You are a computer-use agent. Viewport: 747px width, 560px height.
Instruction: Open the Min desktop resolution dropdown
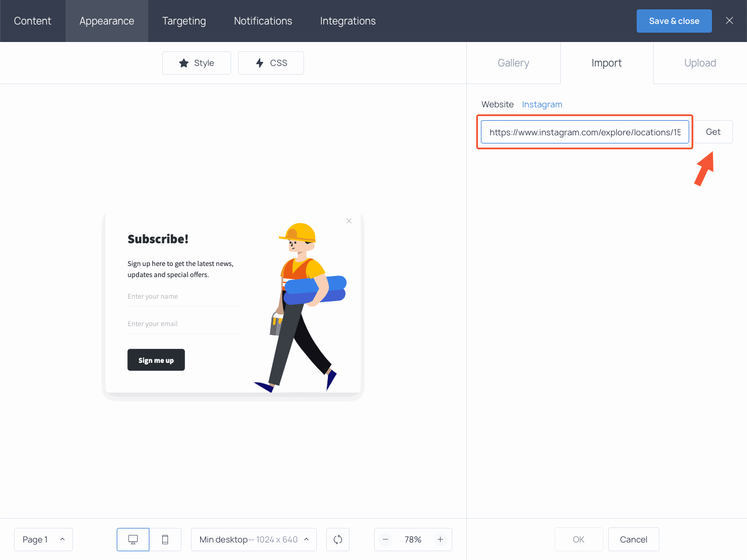click(x=254, y=540)
